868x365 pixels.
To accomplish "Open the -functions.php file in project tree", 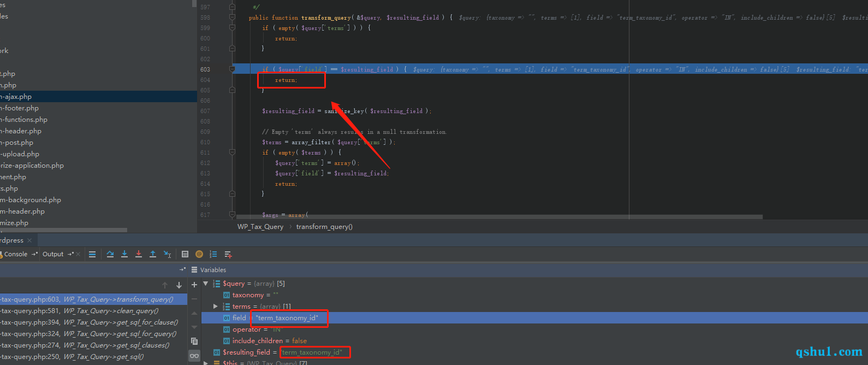I will (24, 120).
